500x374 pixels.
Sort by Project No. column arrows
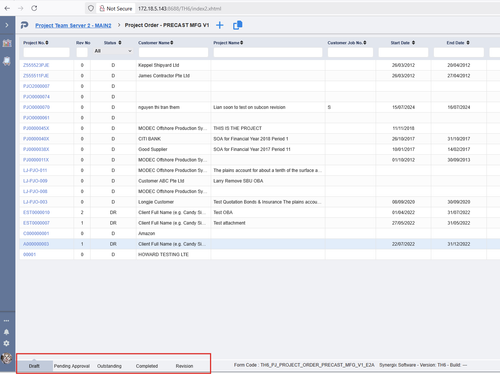click(47, 43)
